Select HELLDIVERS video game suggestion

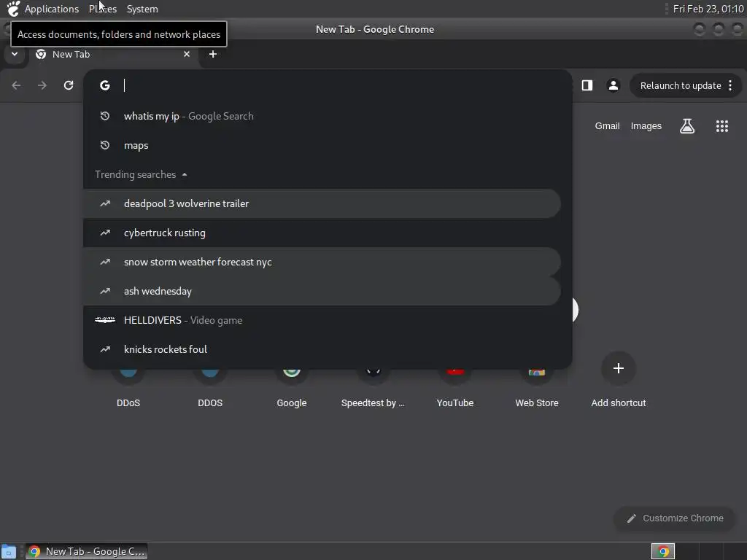322,320
